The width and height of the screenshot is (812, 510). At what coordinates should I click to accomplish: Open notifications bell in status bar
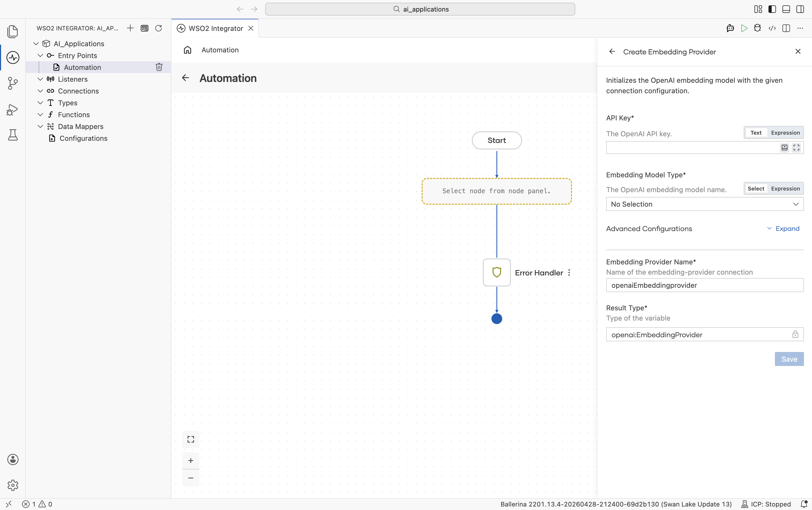pos(804,504)
